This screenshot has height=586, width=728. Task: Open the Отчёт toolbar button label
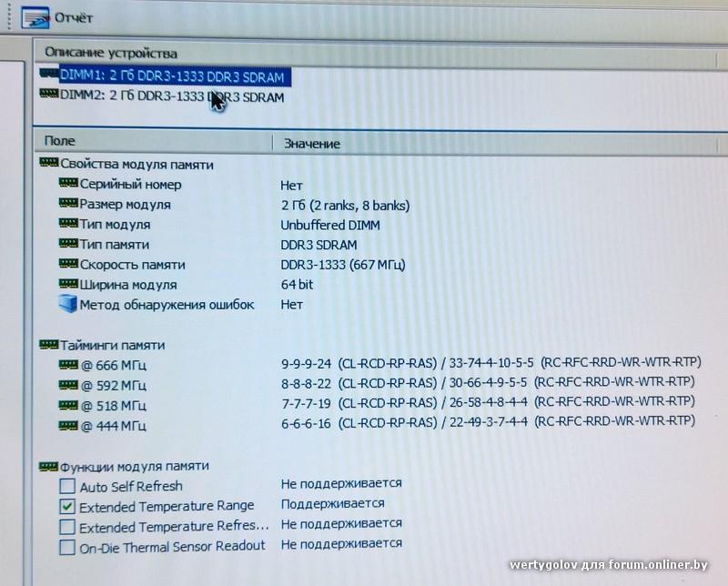(74, 18)
